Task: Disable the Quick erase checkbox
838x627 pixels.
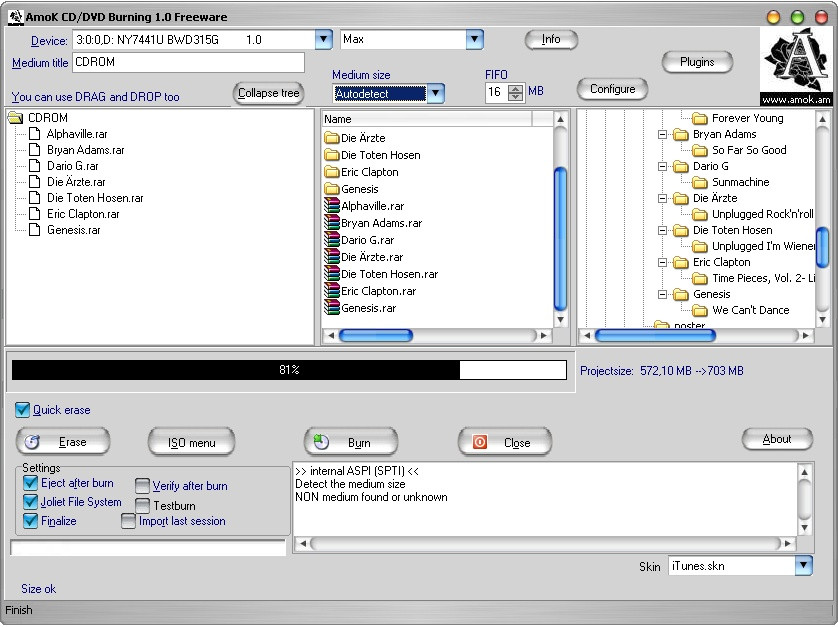Action: pyautogui.click(x=22, y=410)
